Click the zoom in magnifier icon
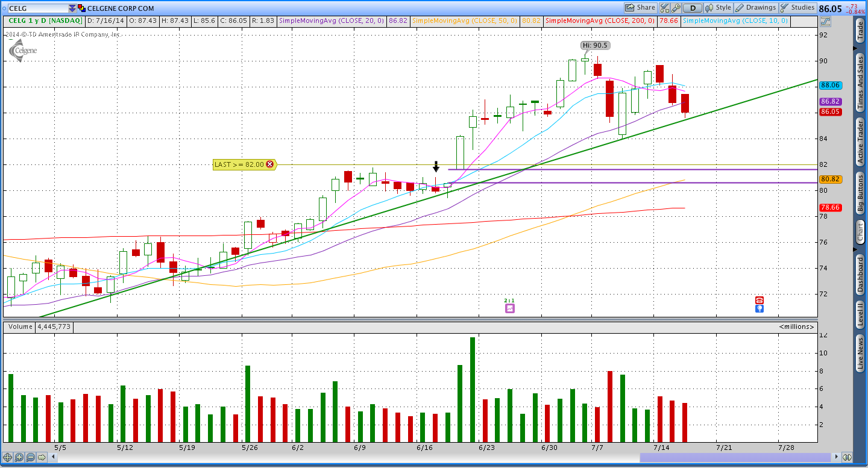 click(19, 458)
